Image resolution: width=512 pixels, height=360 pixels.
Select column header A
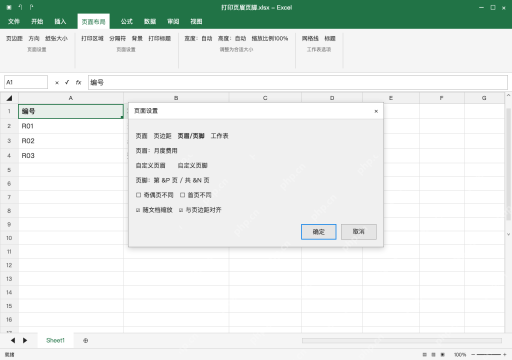[x=71, y=98]
